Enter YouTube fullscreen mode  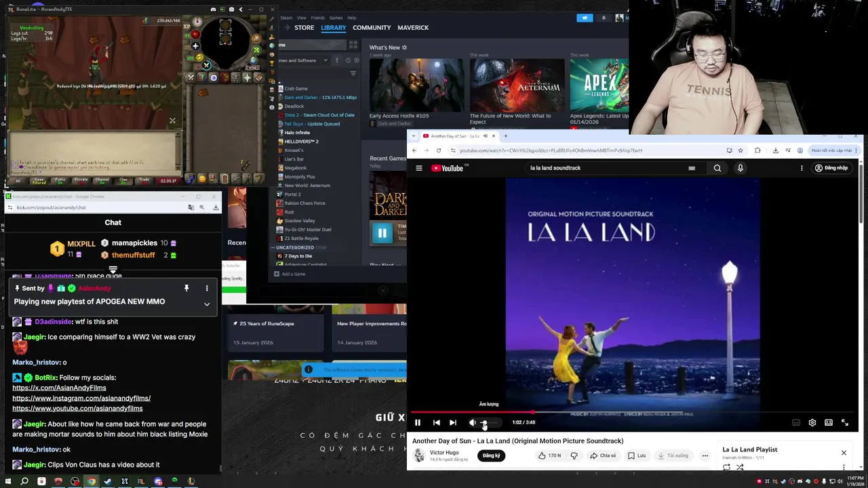(845, 422)
